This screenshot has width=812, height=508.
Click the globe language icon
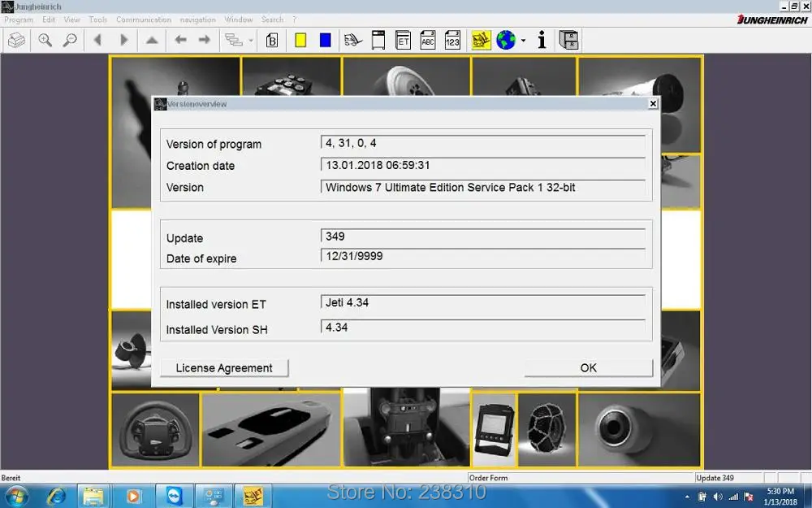[505, 39]
